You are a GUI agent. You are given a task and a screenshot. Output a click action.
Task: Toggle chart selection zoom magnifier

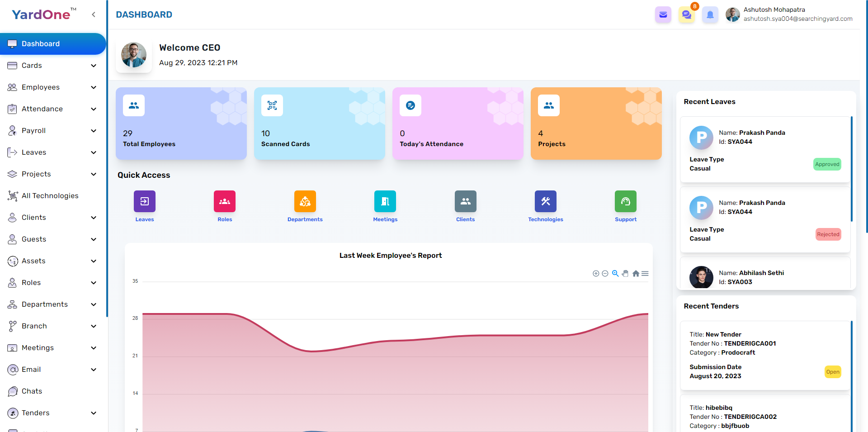tap(615, 274)
